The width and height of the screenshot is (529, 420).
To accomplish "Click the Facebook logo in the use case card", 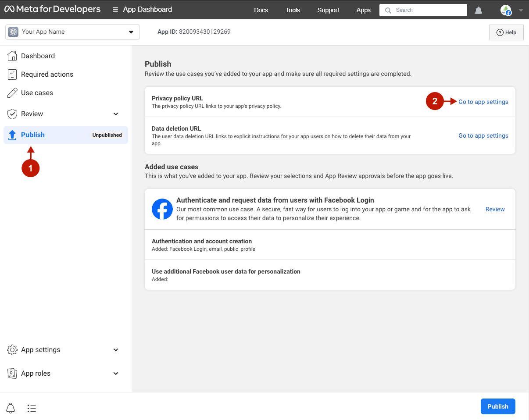I will (x=162, y=209).
